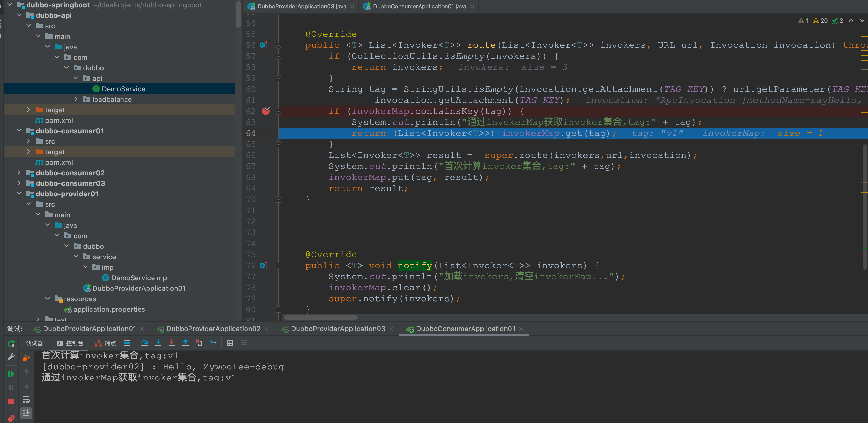This screenshot has width=868, height=423.
Task: Click the Rerun debug session icon
Action: tap(11, 343)
